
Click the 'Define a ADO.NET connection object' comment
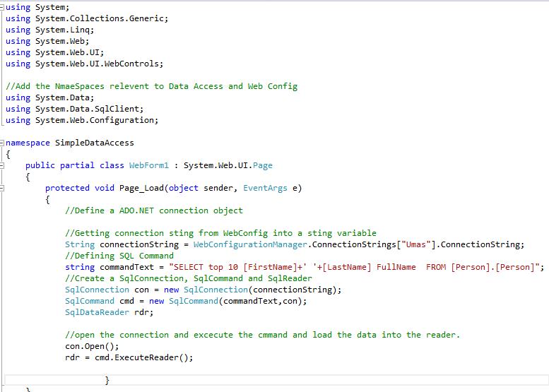pyautogui.click(x=154, y=210)
